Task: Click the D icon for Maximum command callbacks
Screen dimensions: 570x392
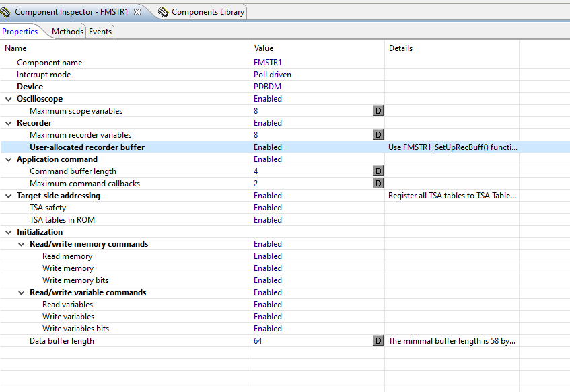Action: point(378,184)
